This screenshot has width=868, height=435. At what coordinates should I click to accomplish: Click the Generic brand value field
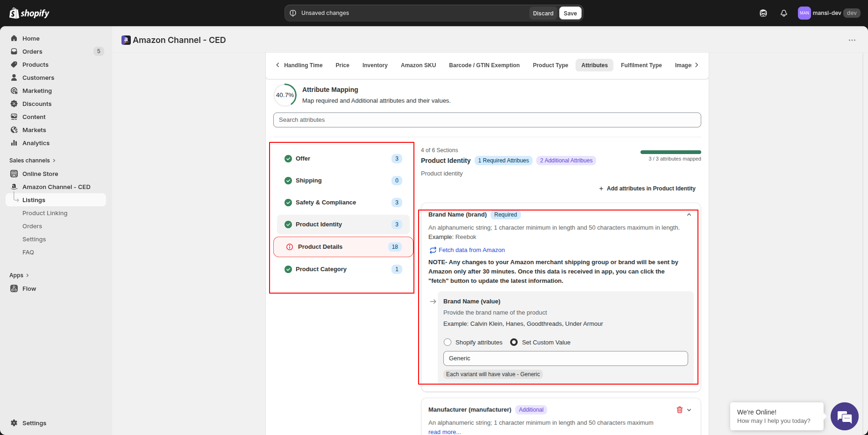(x=565, y=358)
